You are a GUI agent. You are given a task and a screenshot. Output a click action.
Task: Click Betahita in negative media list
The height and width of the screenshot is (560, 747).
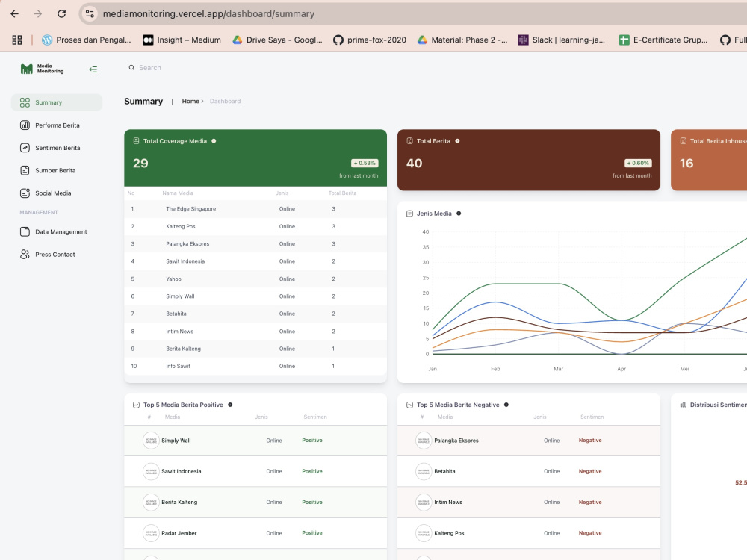coord(444,471)
